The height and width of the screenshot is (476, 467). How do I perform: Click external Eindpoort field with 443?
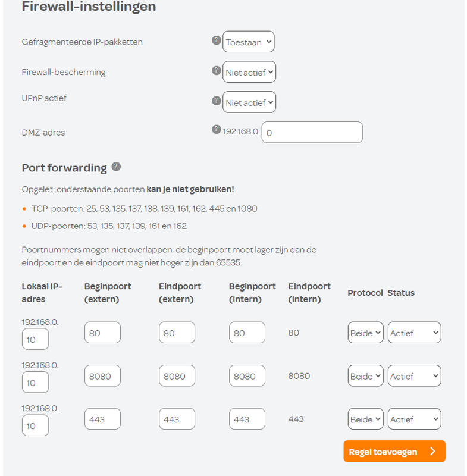click(x=177, y=419)
